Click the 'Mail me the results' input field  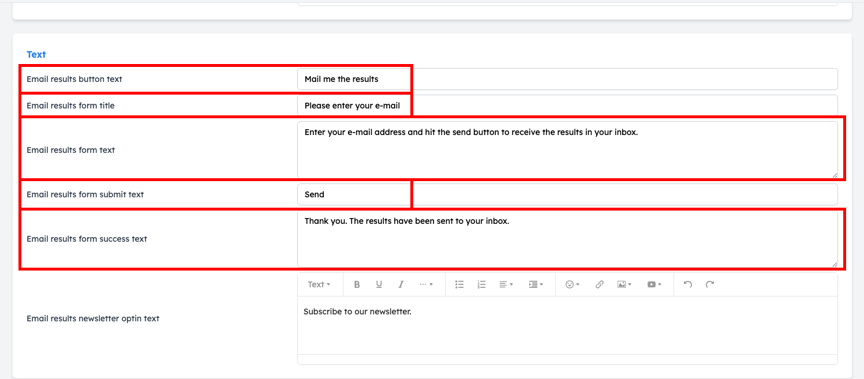click(568, 79)
